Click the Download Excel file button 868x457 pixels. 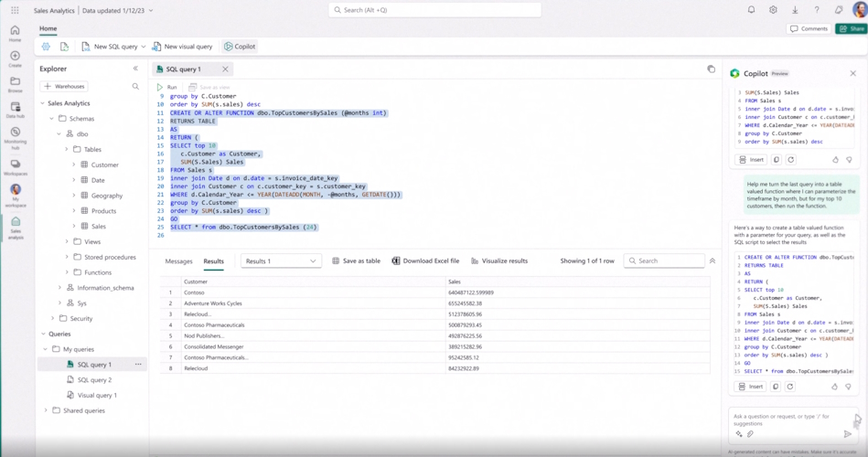425,261
